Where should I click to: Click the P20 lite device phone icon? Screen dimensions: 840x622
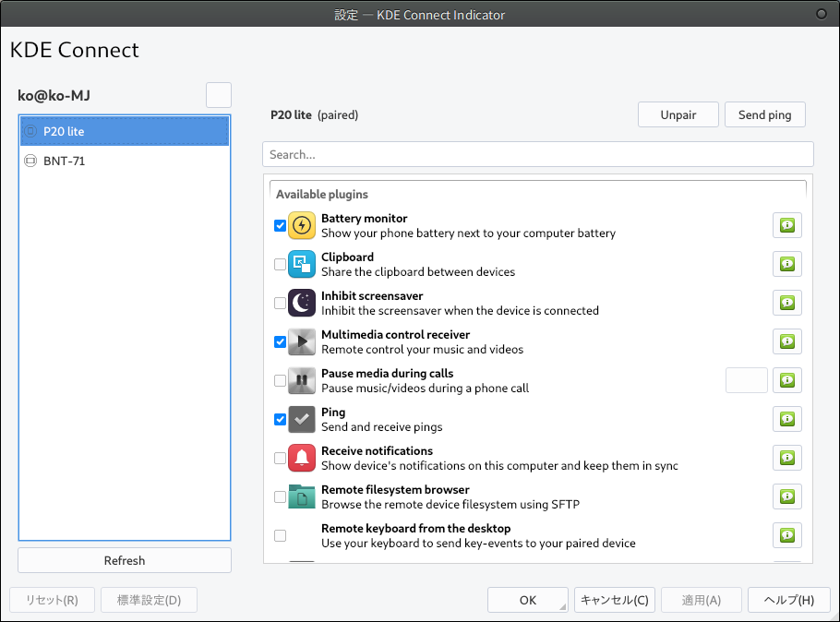point(31,131)
